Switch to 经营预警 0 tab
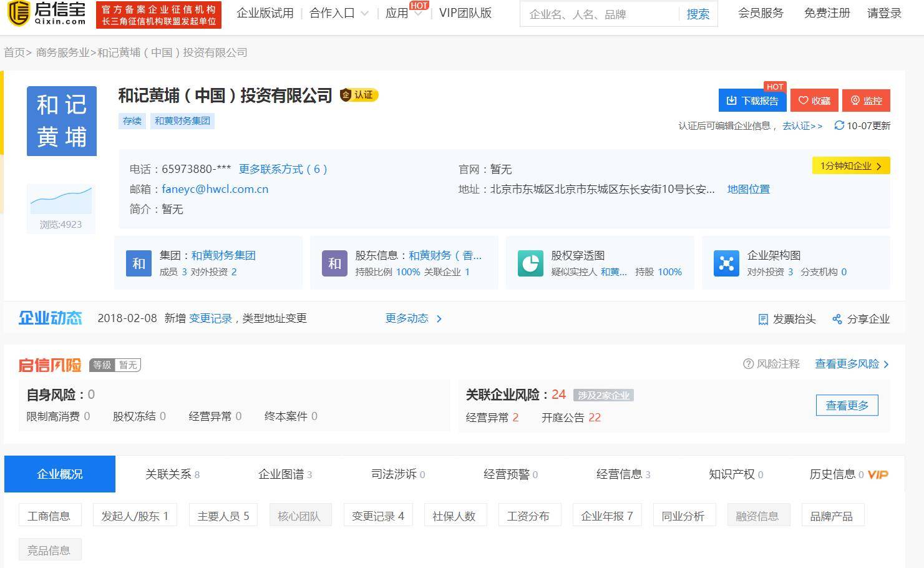Viewport: 924px width, 568px height. tap(511, 474)
